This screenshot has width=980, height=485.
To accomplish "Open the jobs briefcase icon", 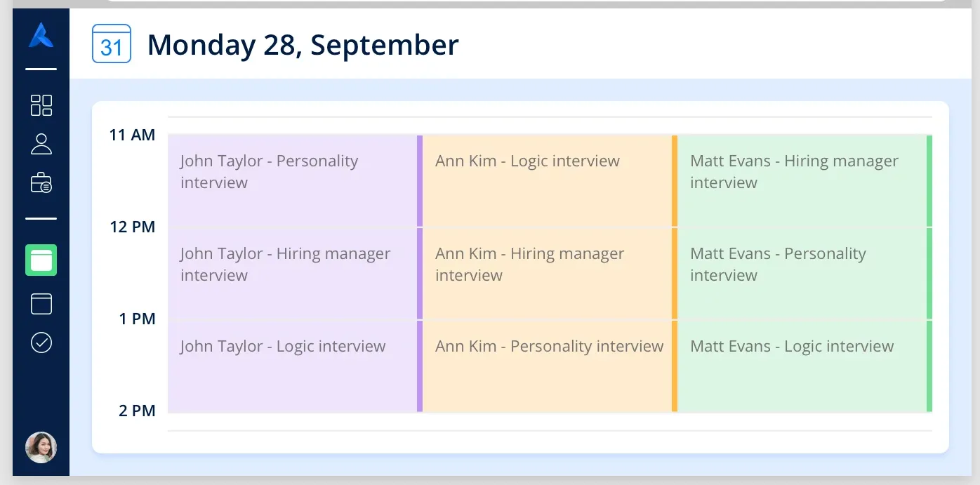I will pos(41,182).
